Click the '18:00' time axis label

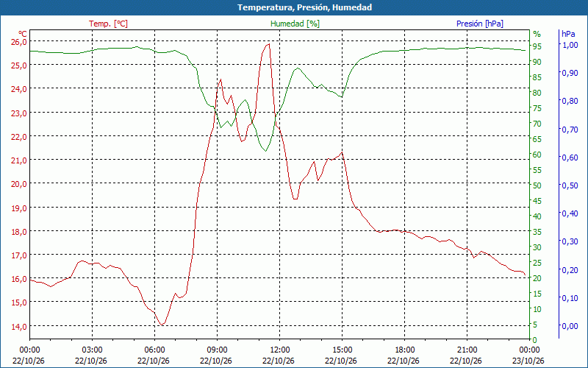[405, 350]
